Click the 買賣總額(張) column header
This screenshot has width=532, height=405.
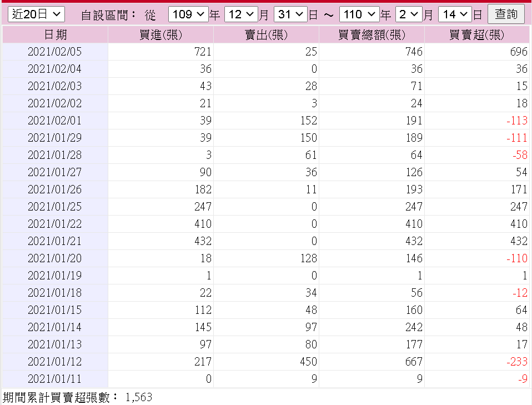pyautogui.click(x=372, y=34)
